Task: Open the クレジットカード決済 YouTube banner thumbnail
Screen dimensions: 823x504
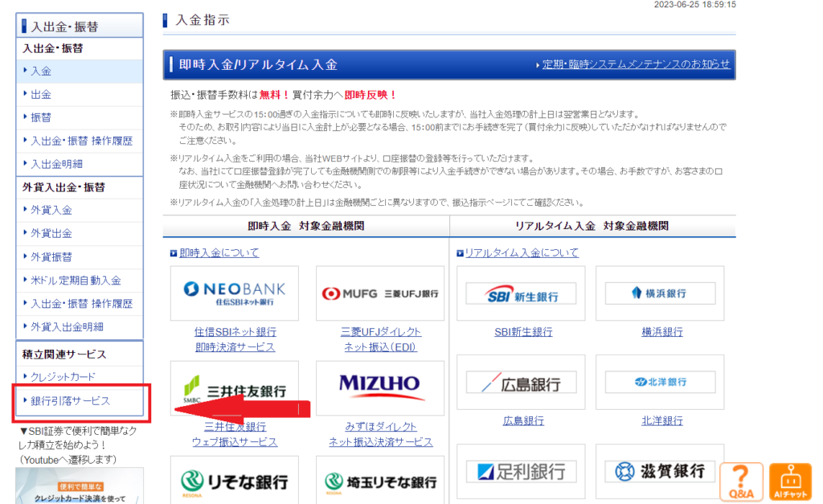Action: pos(80,486)
